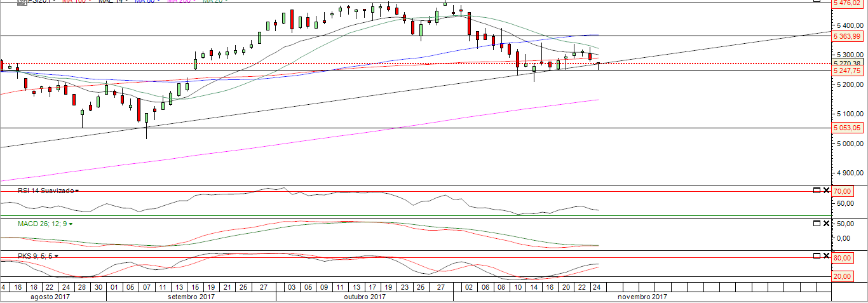Select setembro 2017 on the time axis
Viewport: 868px width, 303px height.
(191, 297)
